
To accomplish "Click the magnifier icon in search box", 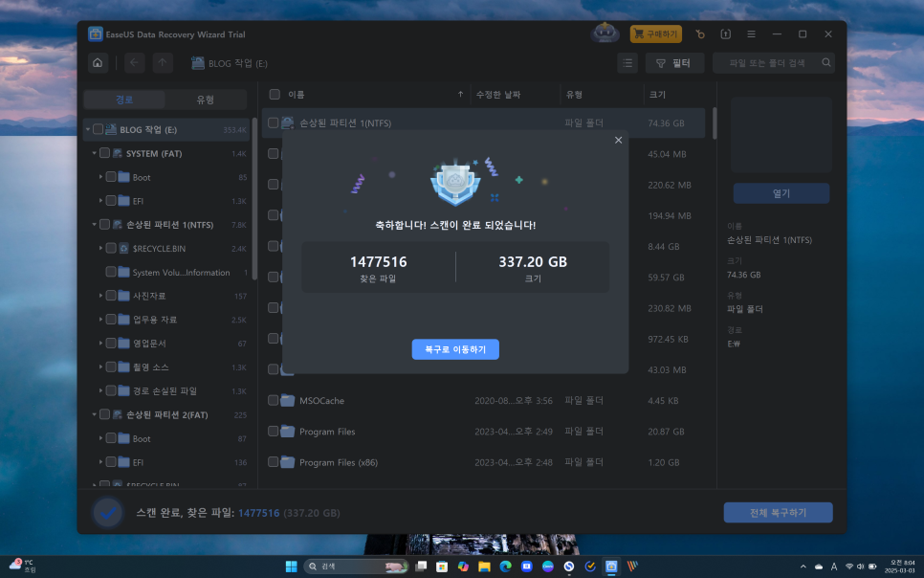I will coord(826,62).
